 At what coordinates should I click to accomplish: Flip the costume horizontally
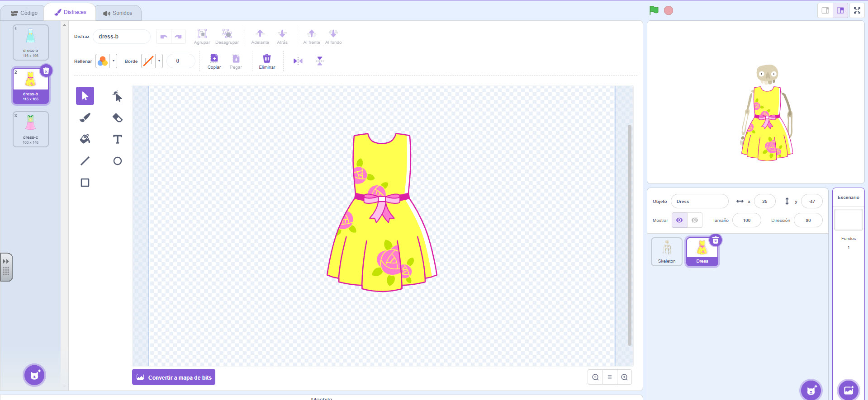[x=298, y=61]
